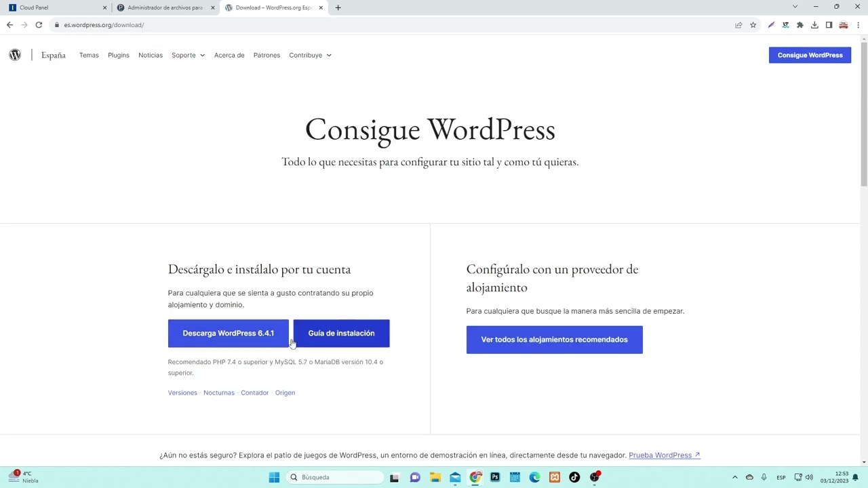
Task: Open the clock showing 12:53 03/12/2023
Action: coord(834,477)
